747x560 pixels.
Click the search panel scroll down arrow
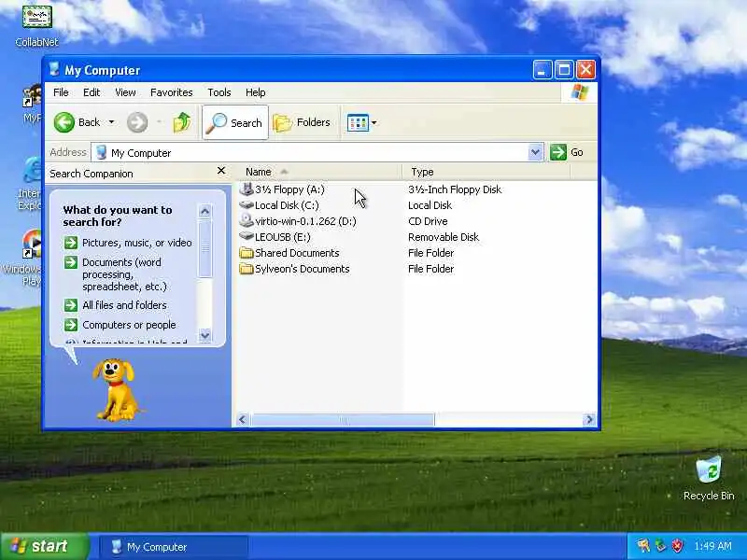coord(204,335)
